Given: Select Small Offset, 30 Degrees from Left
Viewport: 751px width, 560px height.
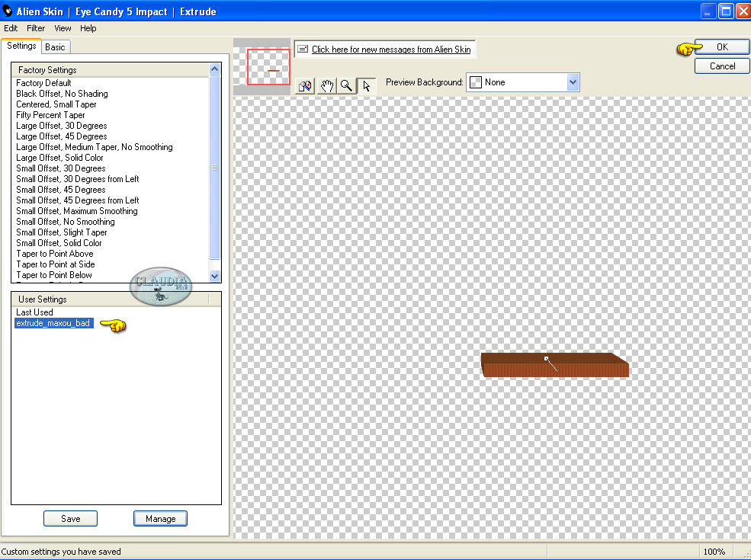Looking at the screenshot, I should 78,179.
